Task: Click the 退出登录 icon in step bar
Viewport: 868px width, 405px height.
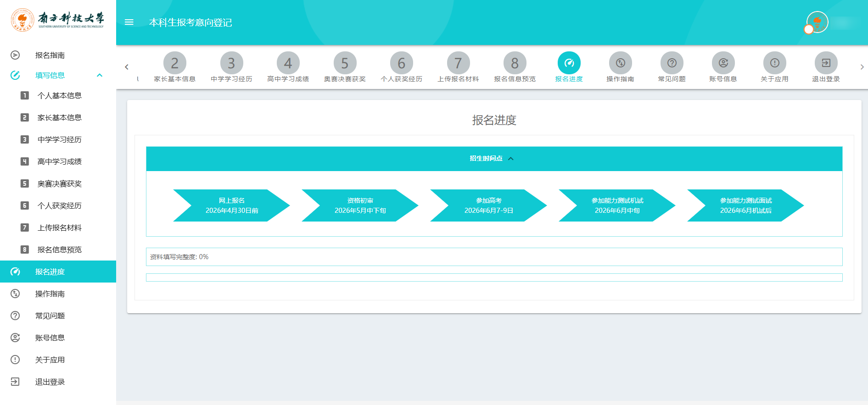Action: 826,63
